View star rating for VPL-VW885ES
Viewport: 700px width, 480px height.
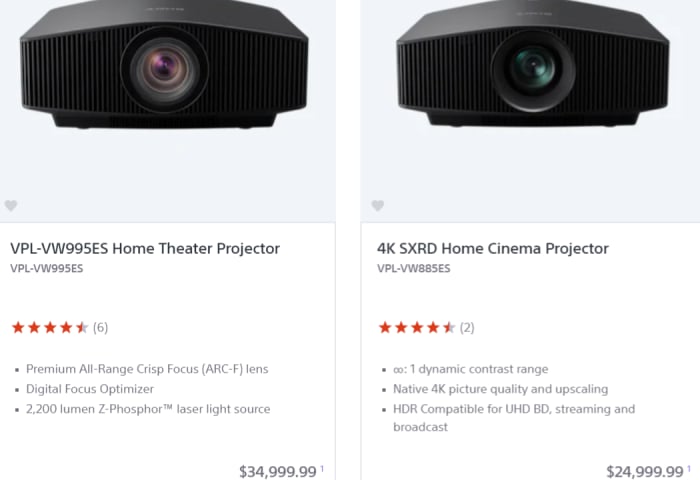(417, 327)
